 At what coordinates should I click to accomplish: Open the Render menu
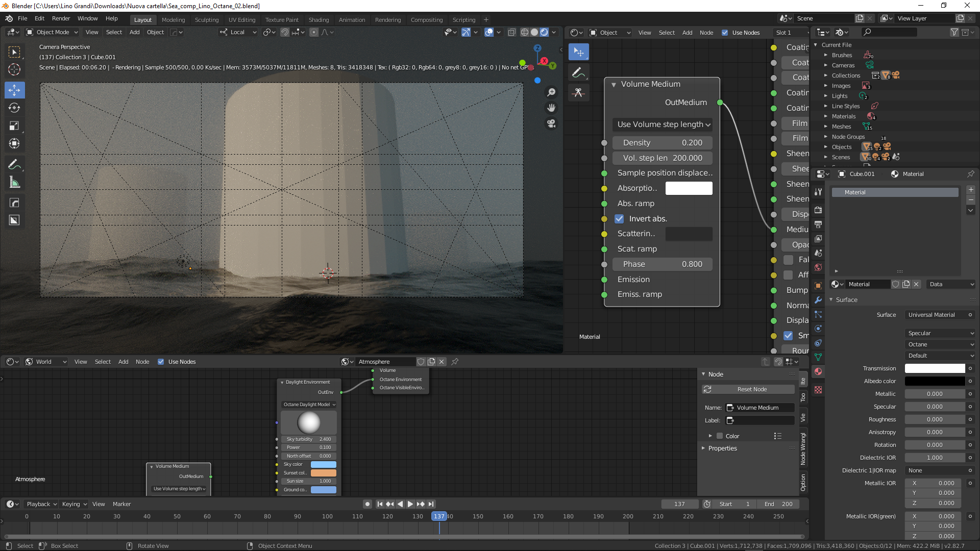(x=61, y=18)
